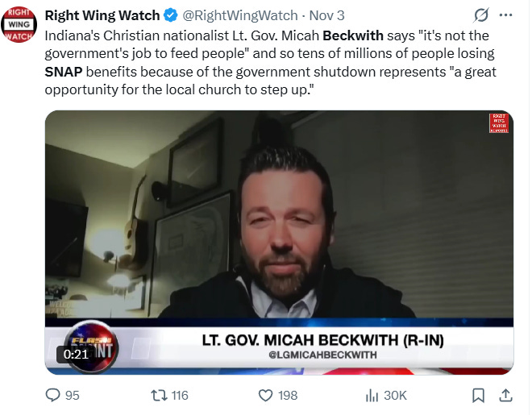
Task: Click the Right Wing Watch video watermark
Action: click(x=498, y=123)
